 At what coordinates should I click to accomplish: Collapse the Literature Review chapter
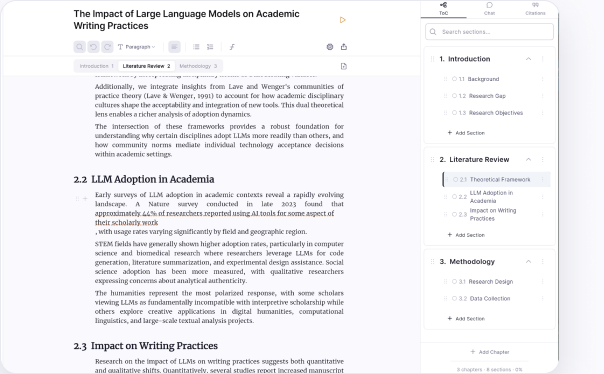tap(528, 159)
